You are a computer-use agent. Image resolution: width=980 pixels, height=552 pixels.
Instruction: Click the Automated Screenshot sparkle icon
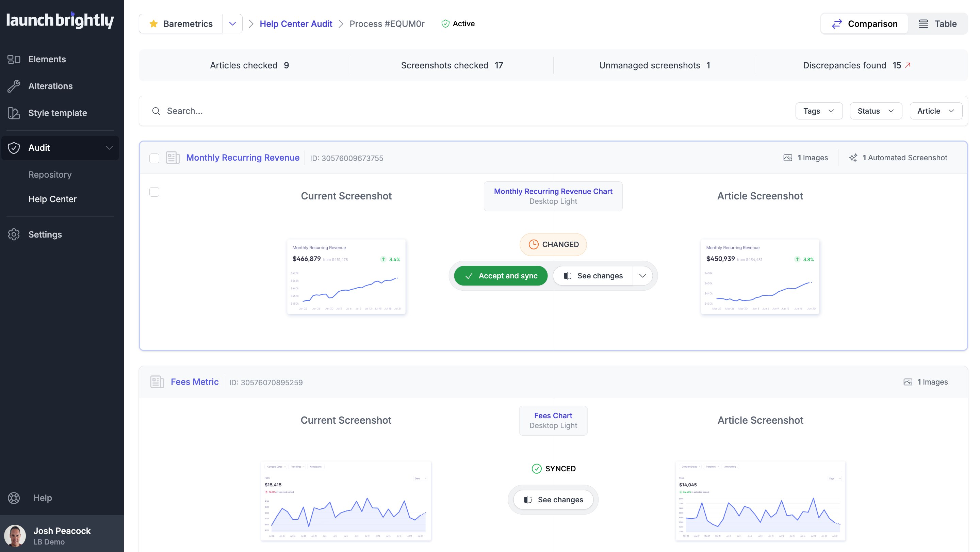(x=853, y=158)
